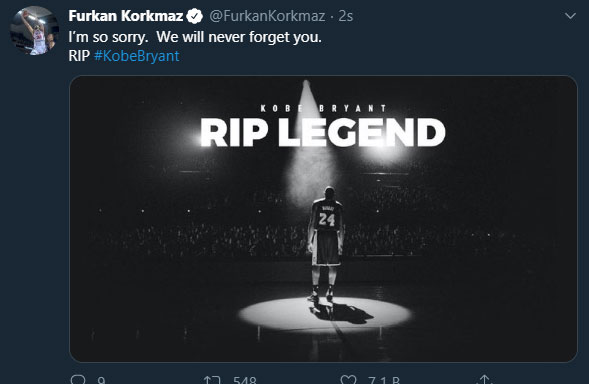This screenshot has height=384, width=589.
Task: Click the spotlight circle on the court
Action: click(325, 314)
